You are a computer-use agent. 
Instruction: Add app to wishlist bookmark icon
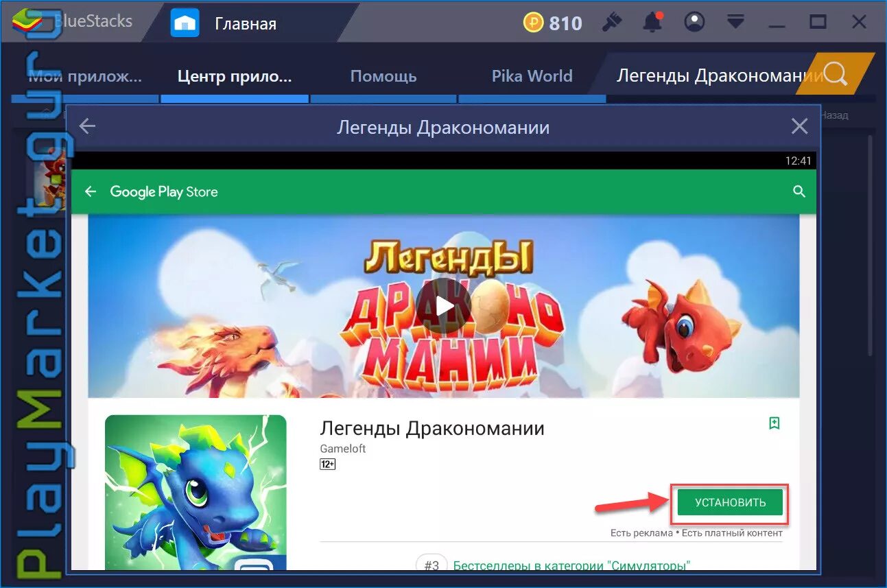pos(774,423)
